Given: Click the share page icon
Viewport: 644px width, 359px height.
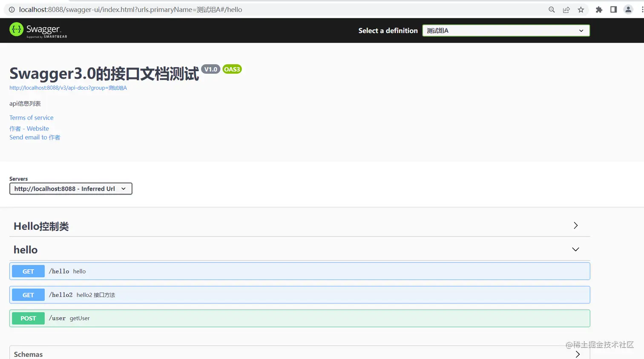Looking at the screenshot, I should (x=566, y=9).
